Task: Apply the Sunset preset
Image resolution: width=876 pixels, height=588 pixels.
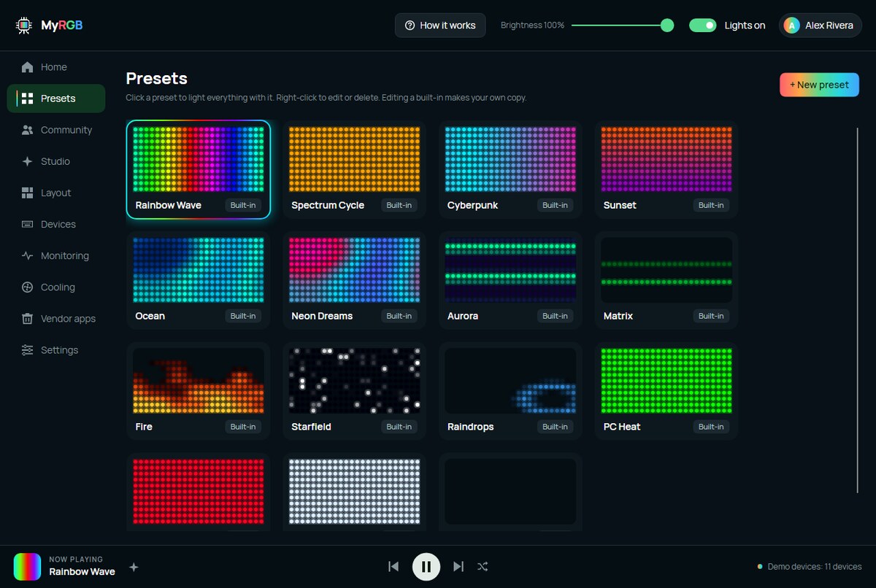Action: 666,170
